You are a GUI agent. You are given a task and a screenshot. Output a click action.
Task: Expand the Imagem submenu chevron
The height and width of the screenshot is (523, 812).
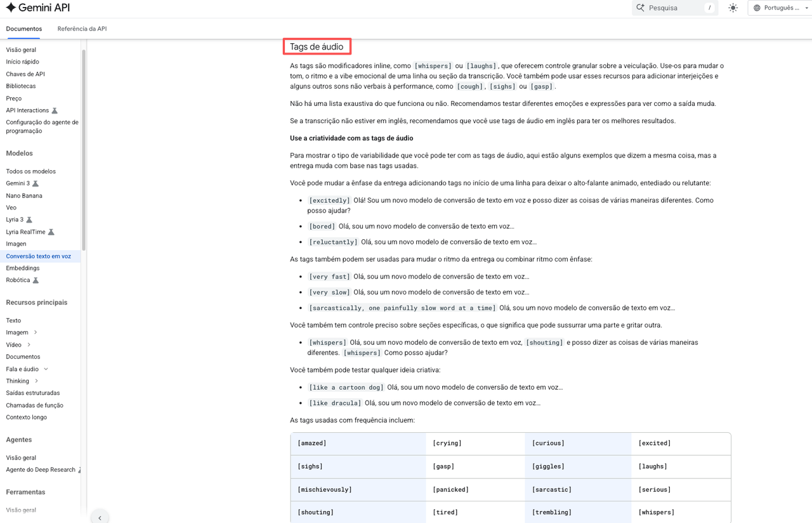36,333
